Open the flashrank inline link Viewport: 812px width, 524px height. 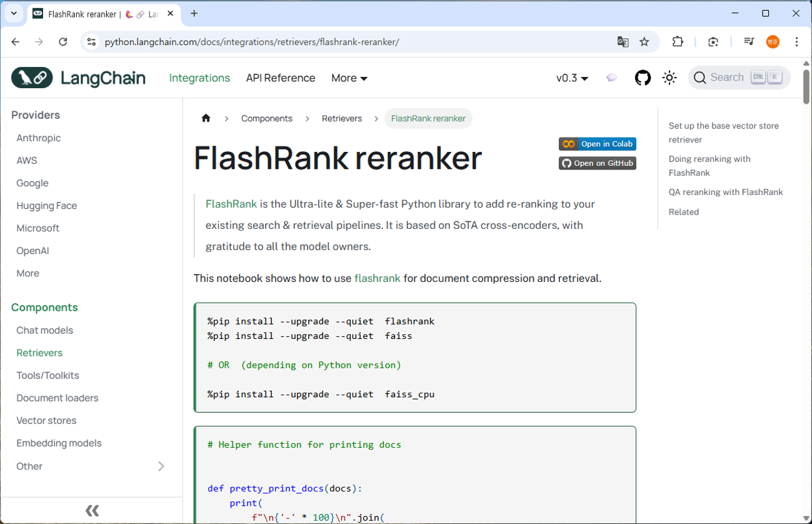tap(377, 278)
